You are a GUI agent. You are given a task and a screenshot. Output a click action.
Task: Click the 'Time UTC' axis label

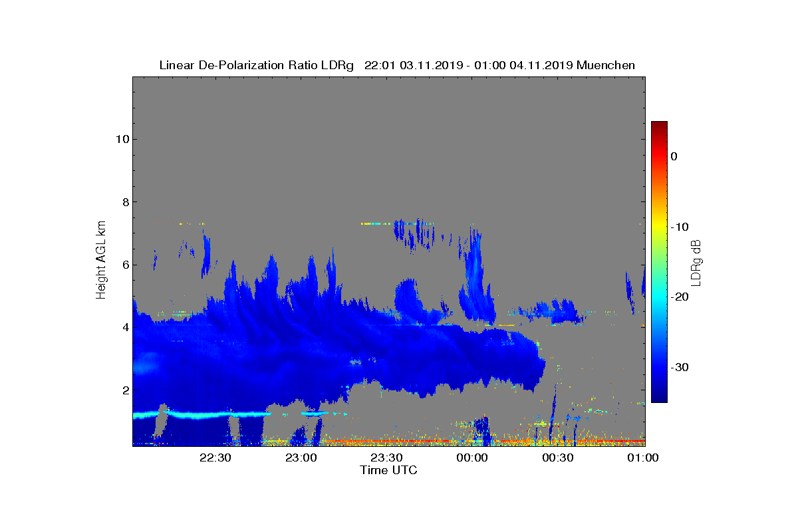pos(389,470)
